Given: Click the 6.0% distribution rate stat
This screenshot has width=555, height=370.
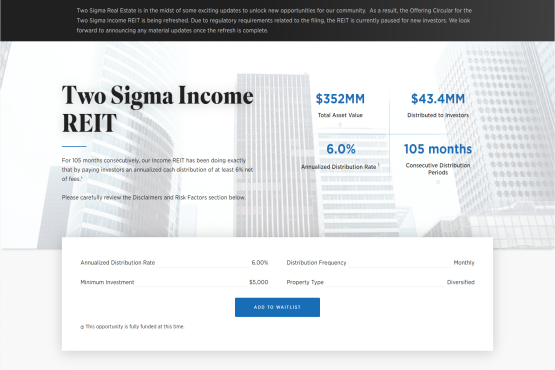Looking at the screenshot, I should (341, 149).
